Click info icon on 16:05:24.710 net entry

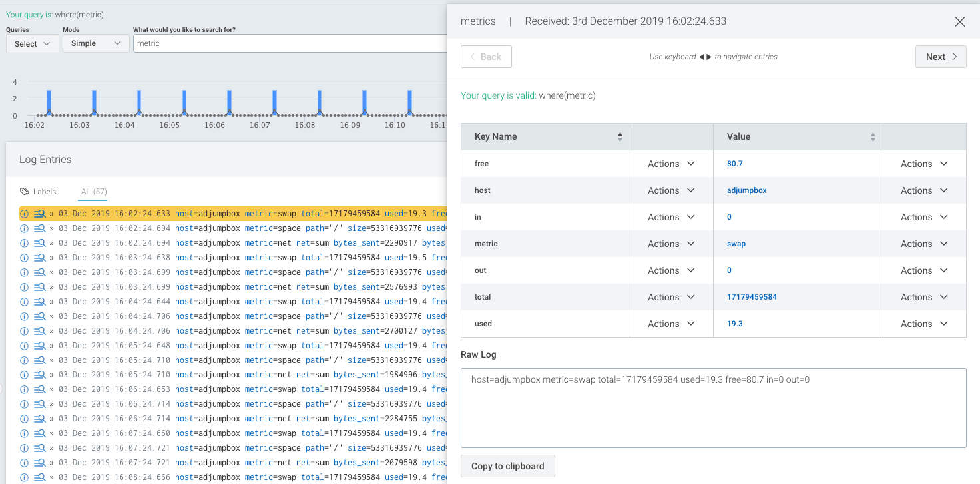(x=25, y=375)
